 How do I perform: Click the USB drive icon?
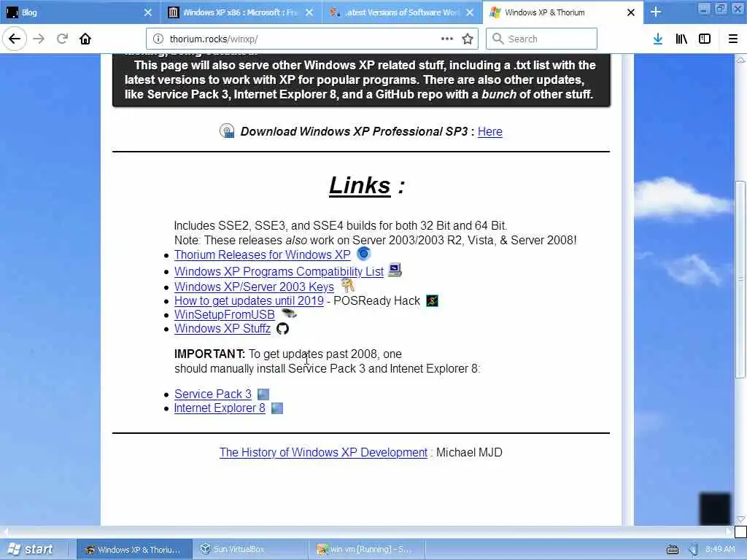289,314
